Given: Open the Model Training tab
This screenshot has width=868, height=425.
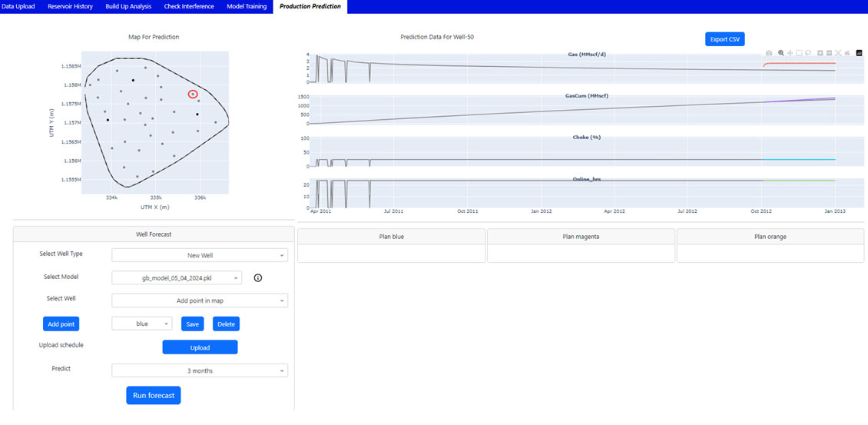Looking at the screenshot, I should tap(247, 6).
